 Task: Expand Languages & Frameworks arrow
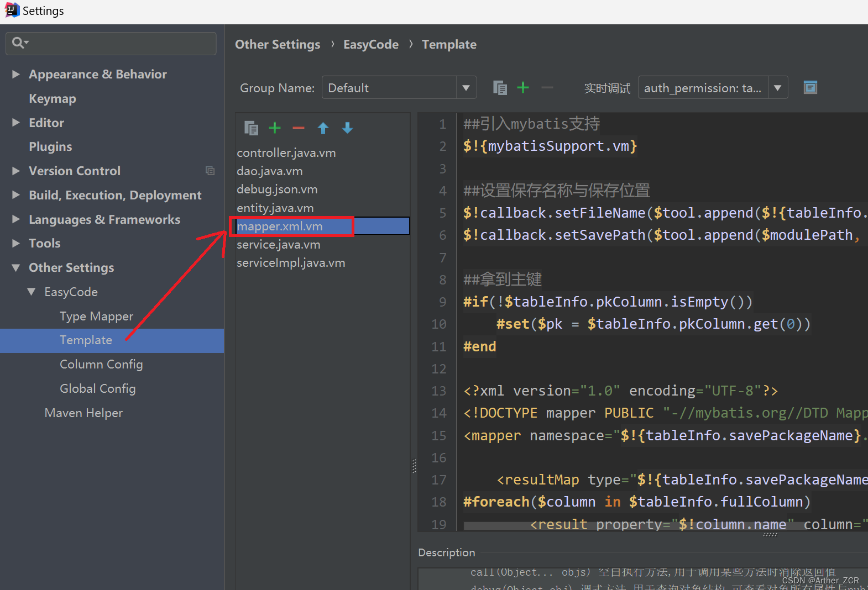pos(16,219)
